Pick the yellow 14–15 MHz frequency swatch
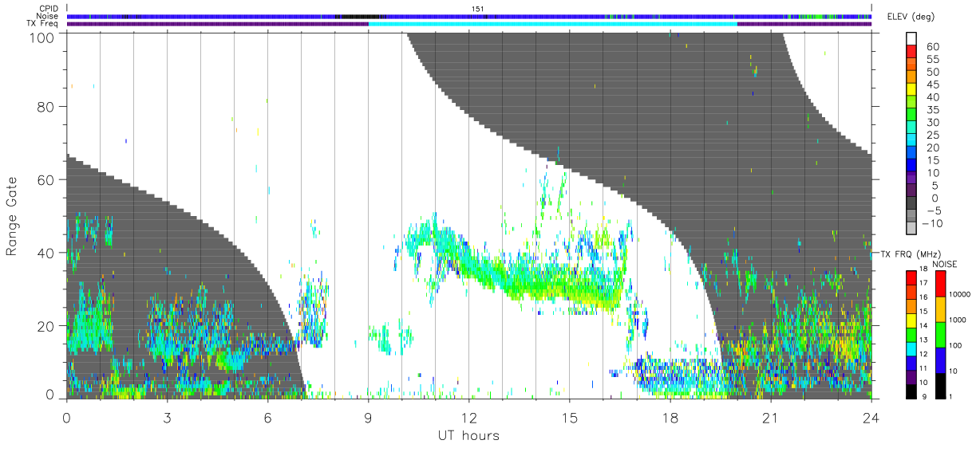 pyautogui.click(x=911, y=320)
